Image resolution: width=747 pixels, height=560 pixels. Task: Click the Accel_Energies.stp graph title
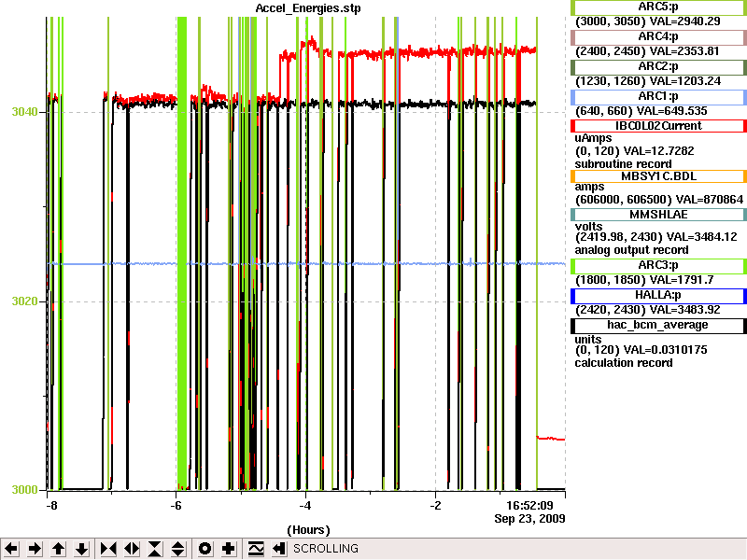tap(308, 8)
